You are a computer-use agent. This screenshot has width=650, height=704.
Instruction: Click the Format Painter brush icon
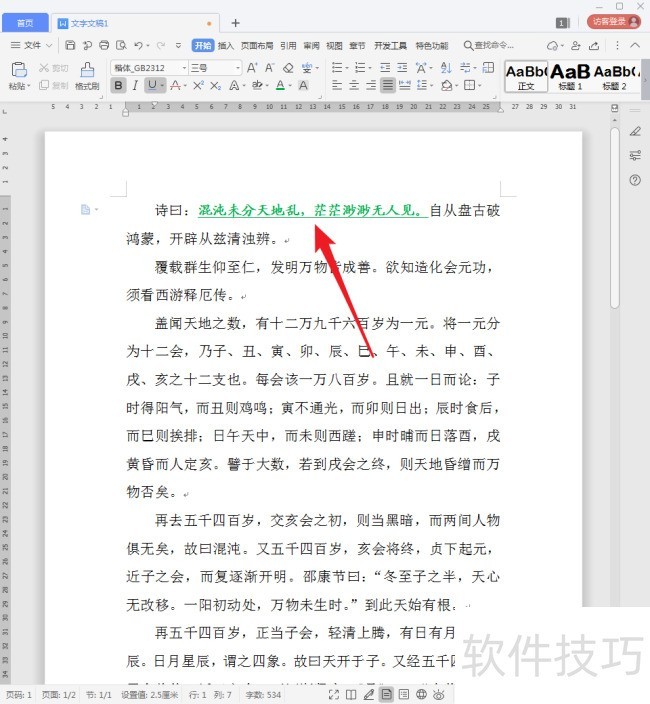[87, 70]
